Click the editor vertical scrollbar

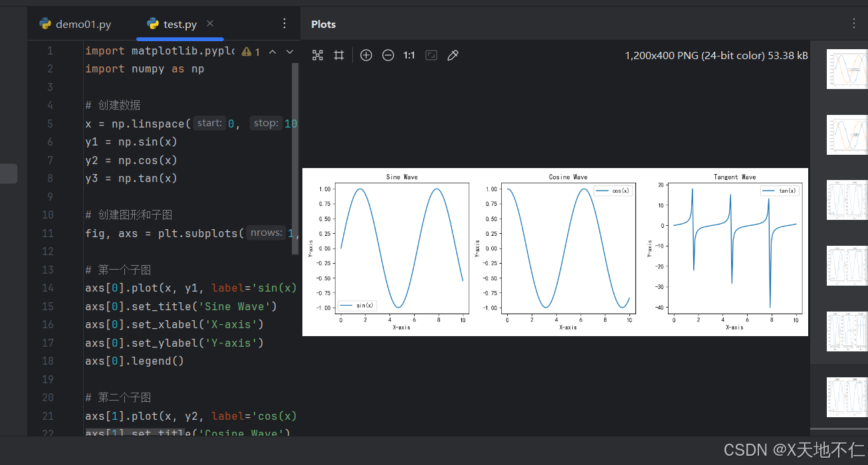click(296, 159)
